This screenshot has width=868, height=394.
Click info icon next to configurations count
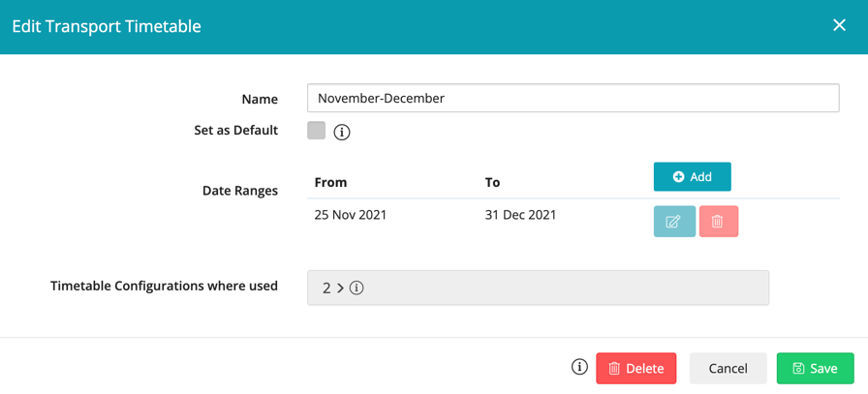pyautogui.click(x=356, y=288)
